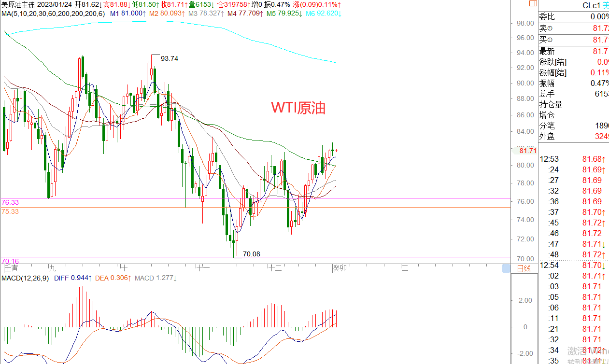Select the 卖① ask price row
Viewport: 609px width, 364px height.
coord(574,28)
